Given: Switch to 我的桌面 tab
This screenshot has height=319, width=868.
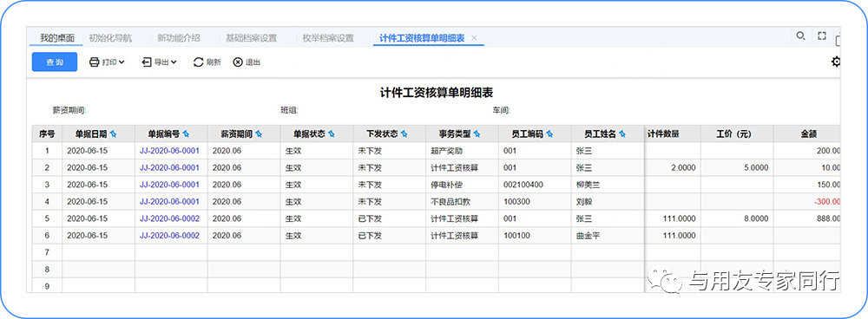Looking at the screenshot, I should click(57, 38).
